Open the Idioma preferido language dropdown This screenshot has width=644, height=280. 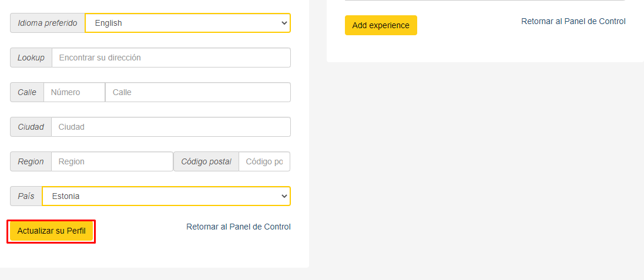(187, 23)
